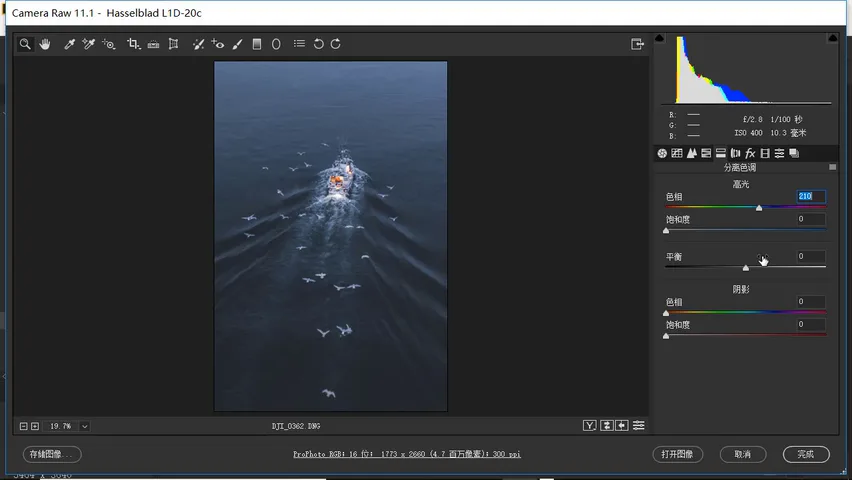The height and width of the screenshot is (480, 852).
Task: Rotate image clockwise
Action: click(336, 44)
